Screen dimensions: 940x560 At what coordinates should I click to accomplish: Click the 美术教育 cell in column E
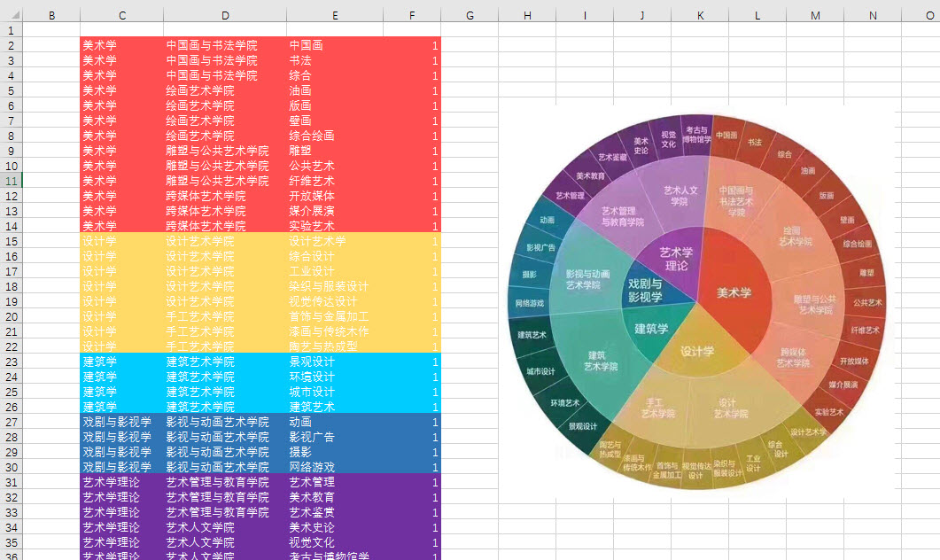[335, 497]
